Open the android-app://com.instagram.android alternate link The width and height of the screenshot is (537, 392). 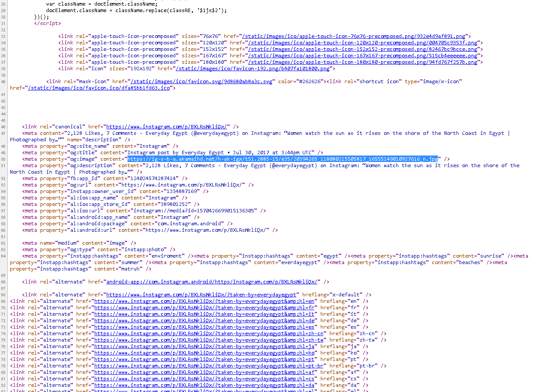(x=212, y=282)
